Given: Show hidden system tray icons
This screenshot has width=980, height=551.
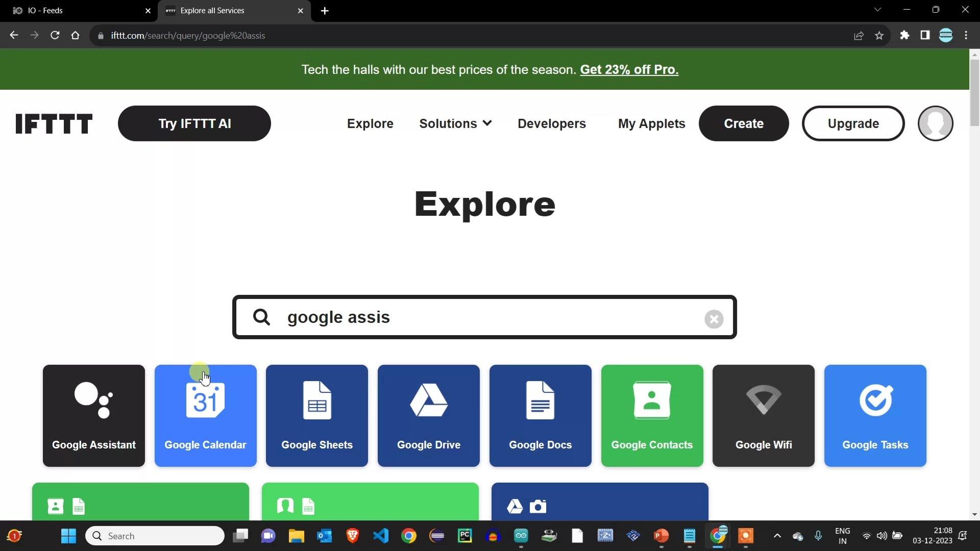Looking at the screenshot, I should [777, 536].
